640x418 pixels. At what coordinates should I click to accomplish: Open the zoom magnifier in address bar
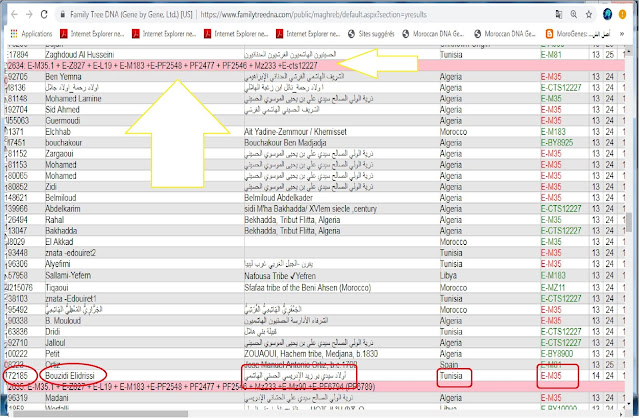(574, 15)
